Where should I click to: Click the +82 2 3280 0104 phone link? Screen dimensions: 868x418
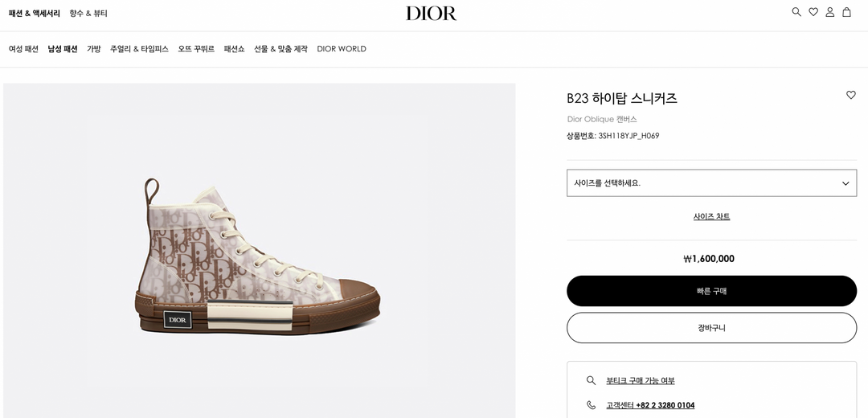click(x=665, y=405)
